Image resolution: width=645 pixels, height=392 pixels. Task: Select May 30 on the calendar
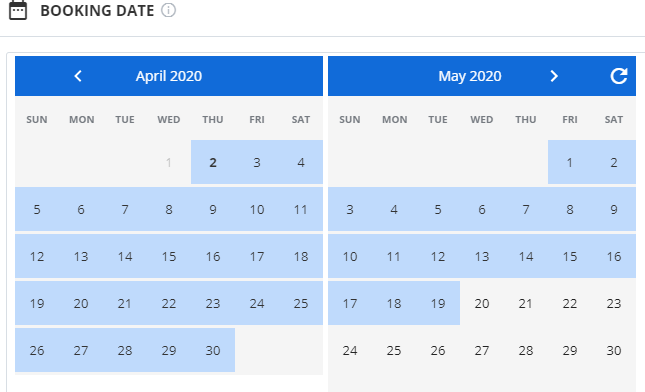pyautogui.click(x=614, y=350)
